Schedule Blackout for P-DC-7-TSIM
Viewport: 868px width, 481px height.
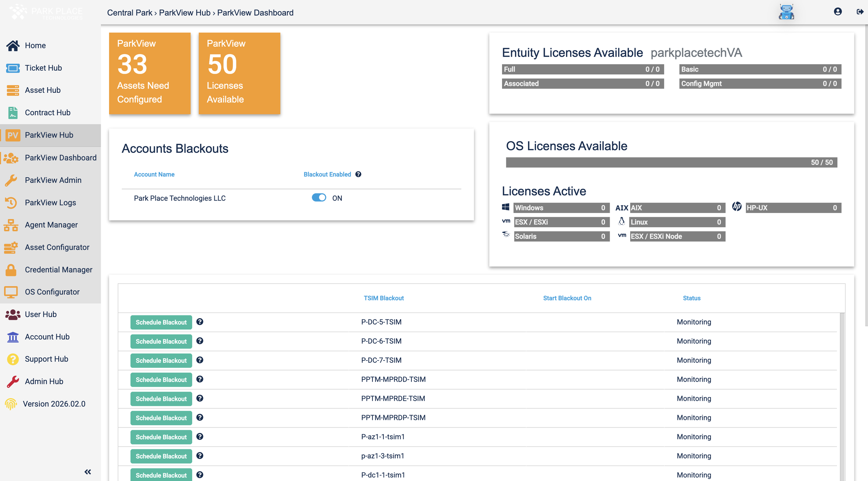tap(161, 360)
